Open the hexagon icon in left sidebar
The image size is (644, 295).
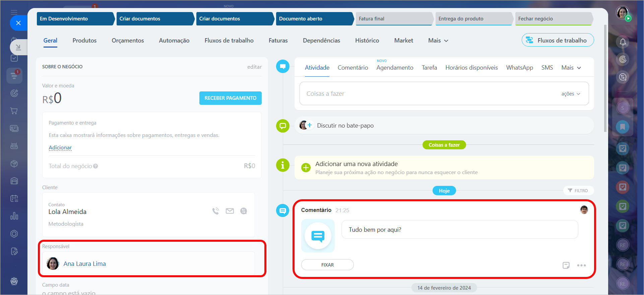coord(14,233)
